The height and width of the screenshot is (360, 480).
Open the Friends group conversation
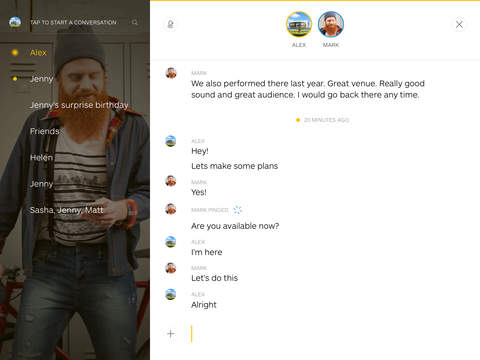(x=45, y=131)
